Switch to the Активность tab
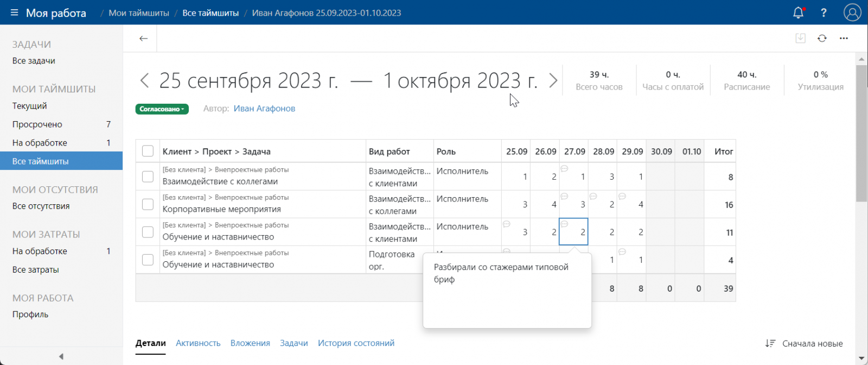The height and width of the screenshot is (365, 868). (198, 343)
